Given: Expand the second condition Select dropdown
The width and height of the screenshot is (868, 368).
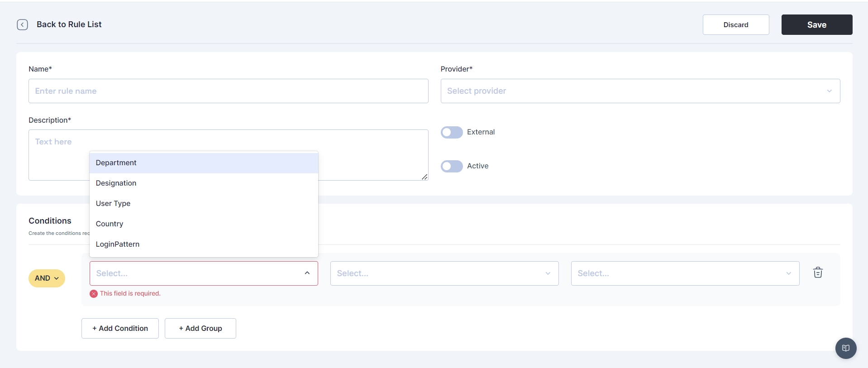Looking at the screenshot, I should (x=444, y=273).
